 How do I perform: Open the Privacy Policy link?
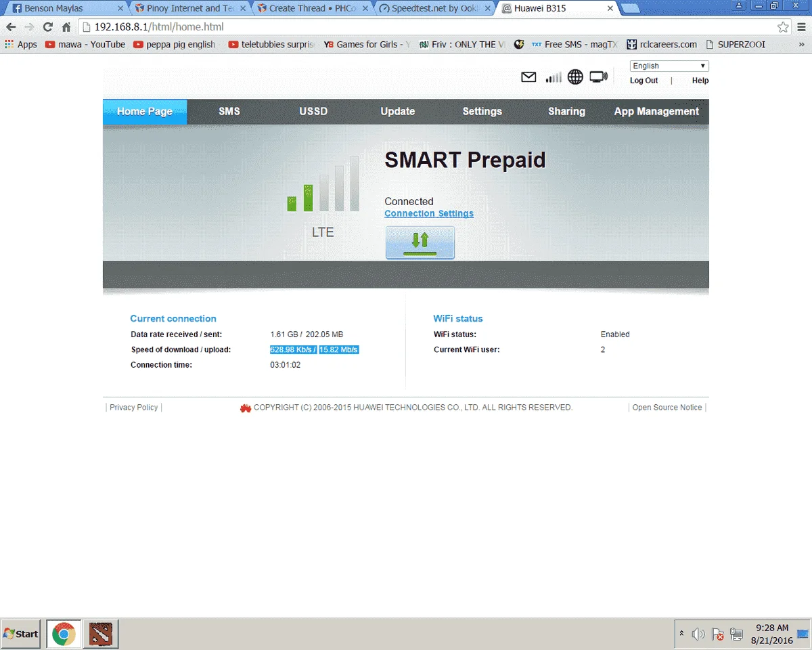pos(134,408)
